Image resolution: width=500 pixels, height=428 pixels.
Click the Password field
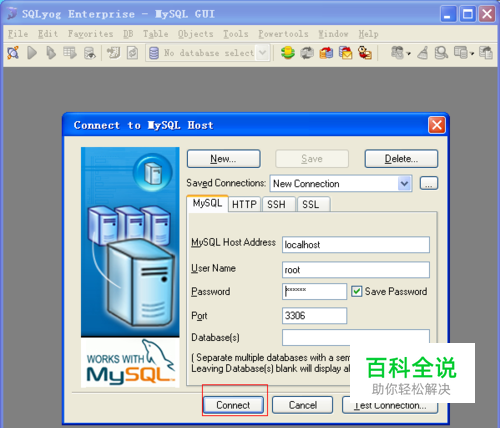point(315,291)
